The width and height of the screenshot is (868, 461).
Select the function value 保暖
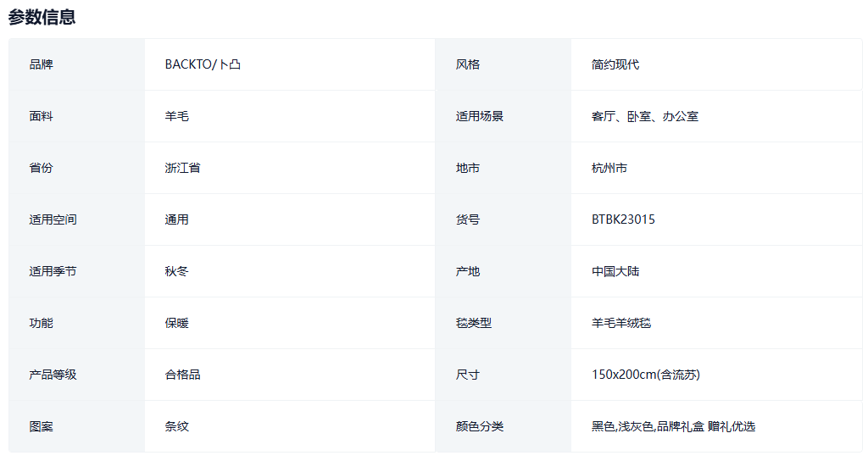click(176, 323)
